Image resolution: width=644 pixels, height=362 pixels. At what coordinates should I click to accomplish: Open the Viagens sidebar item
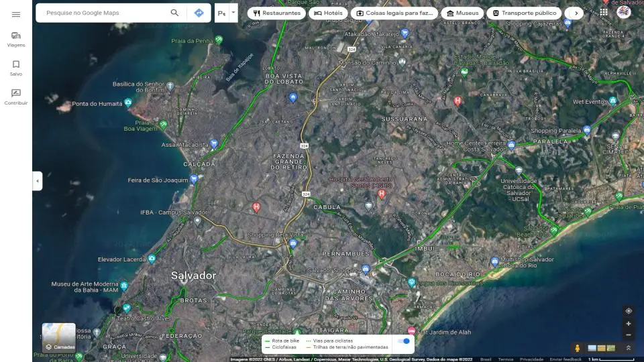[16, 40]
